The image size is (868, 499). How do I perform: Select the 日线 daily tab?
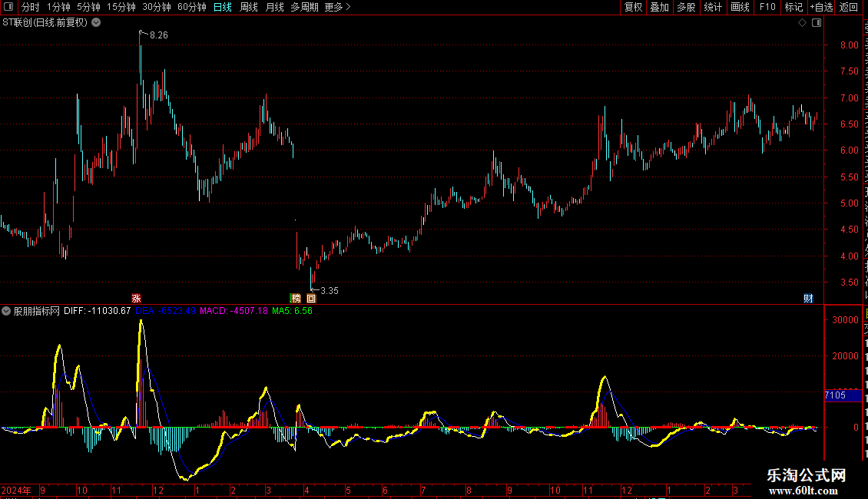[223, 7]
